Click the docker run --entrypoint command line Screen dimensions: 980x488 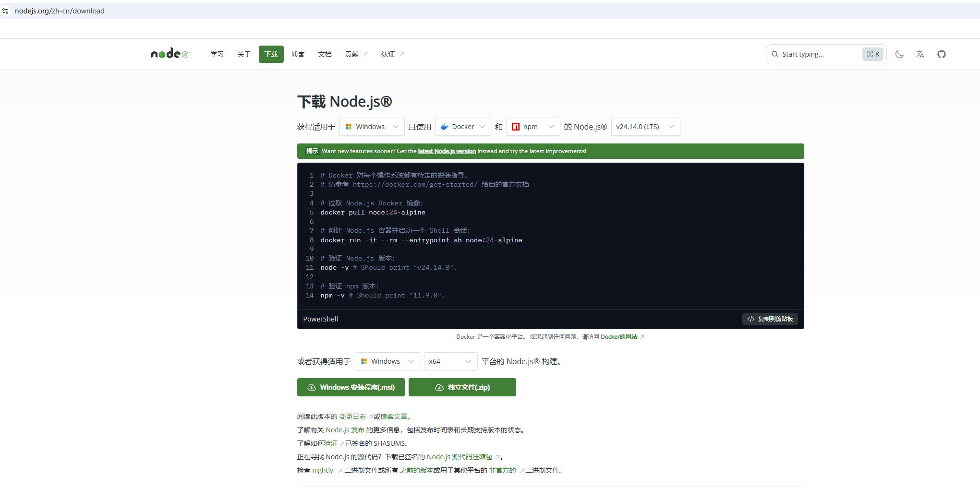coord(421,240)
